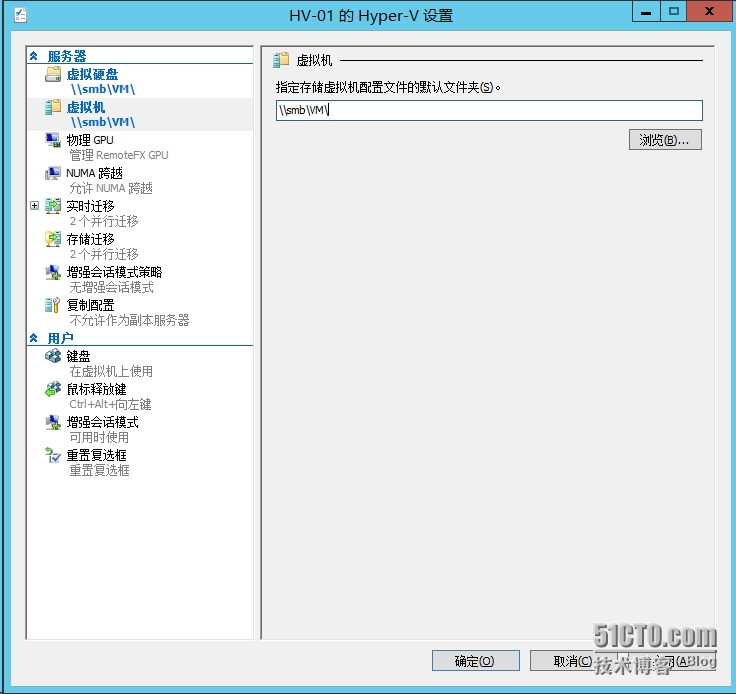Click the 在虚拟机上使用 subtitle
The width and height of the screenshot is (736, 694).
111,371
